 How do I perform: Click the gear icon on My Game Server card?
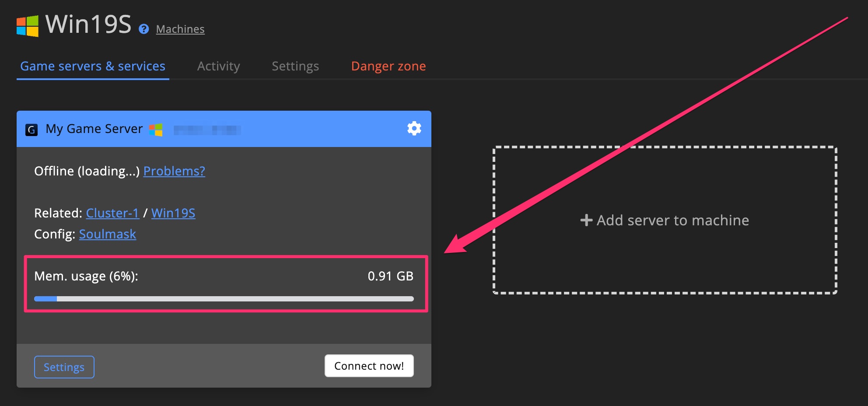[414, 129]
